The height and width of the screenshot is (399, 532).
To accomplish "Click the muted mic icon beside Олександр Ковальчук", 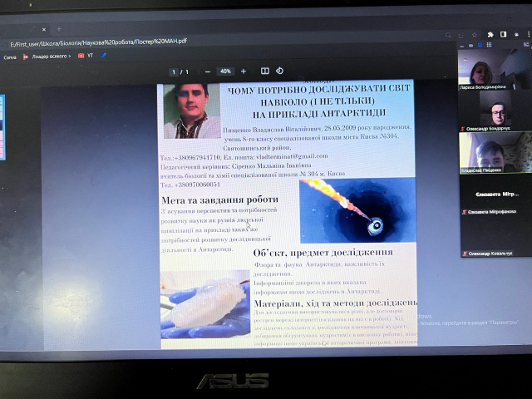I will tap(465, 254).
